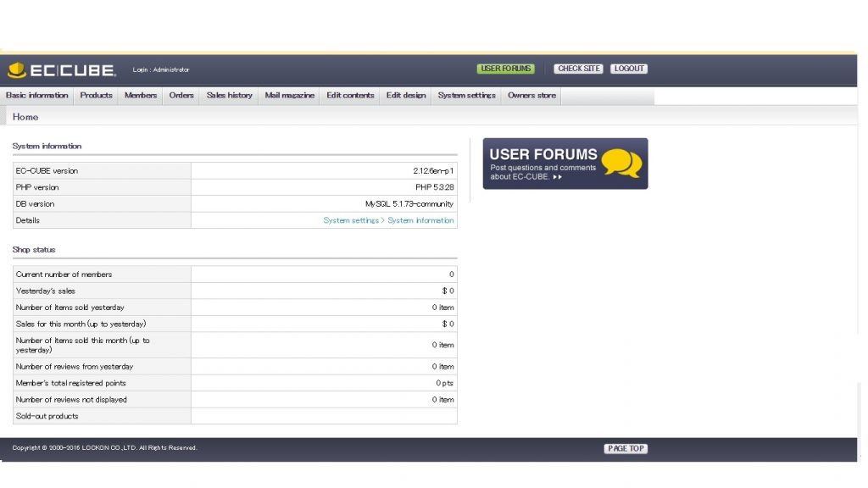Switch to Edit contents

tap(349, 96)
